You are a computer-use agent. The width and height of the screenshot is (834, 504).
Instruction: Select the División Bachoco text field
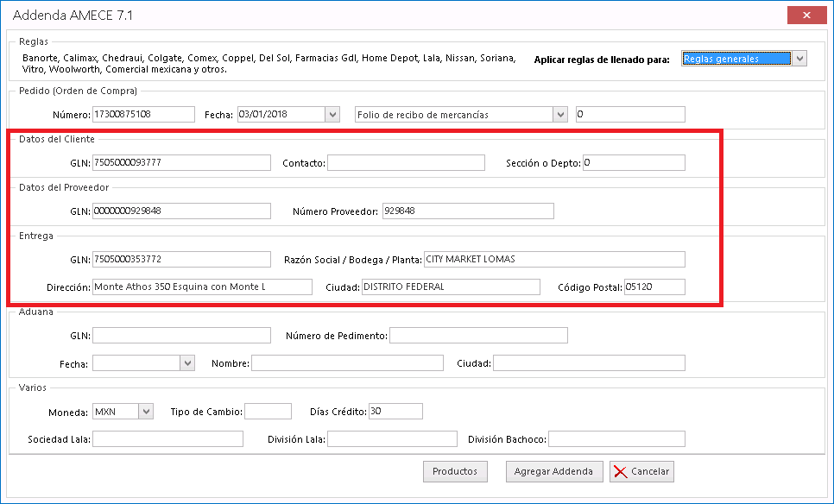pyautogui.click(x=616, y=439)
